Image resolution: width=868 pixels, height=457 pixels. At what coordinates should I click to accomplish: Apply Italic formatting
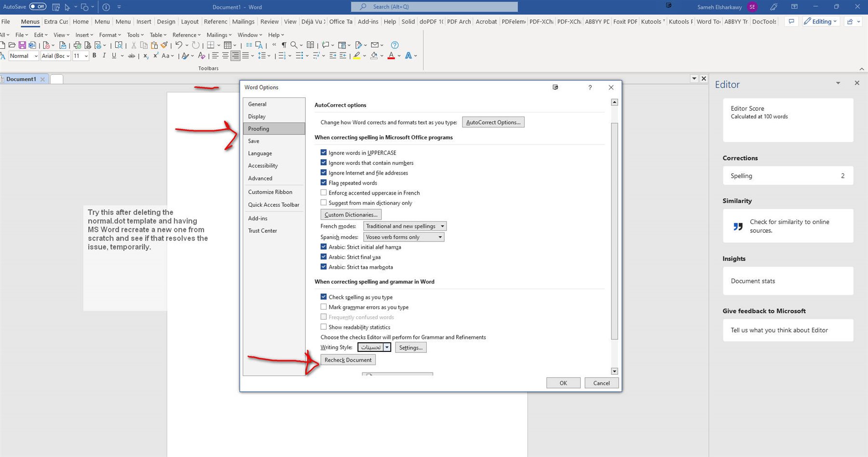click(104, 55)
